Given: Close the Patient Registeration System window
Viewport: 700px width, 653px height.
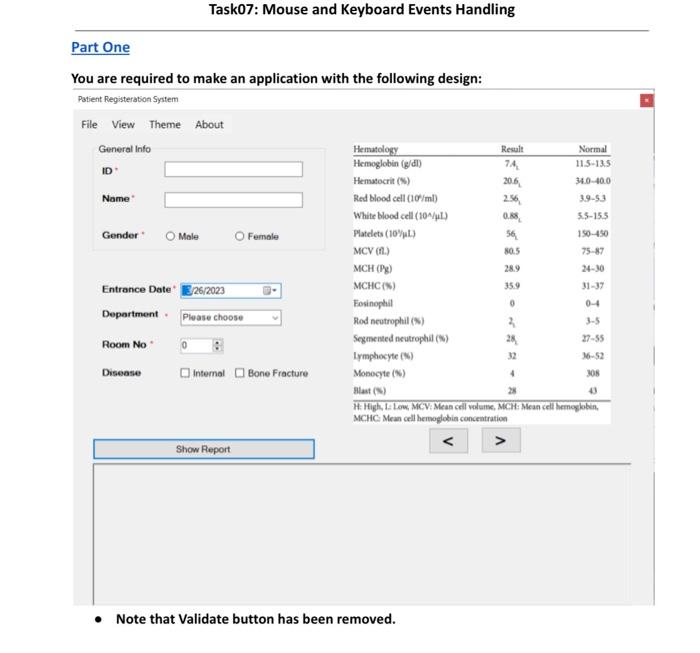Looking at the screenshot, I should (646, 100).
